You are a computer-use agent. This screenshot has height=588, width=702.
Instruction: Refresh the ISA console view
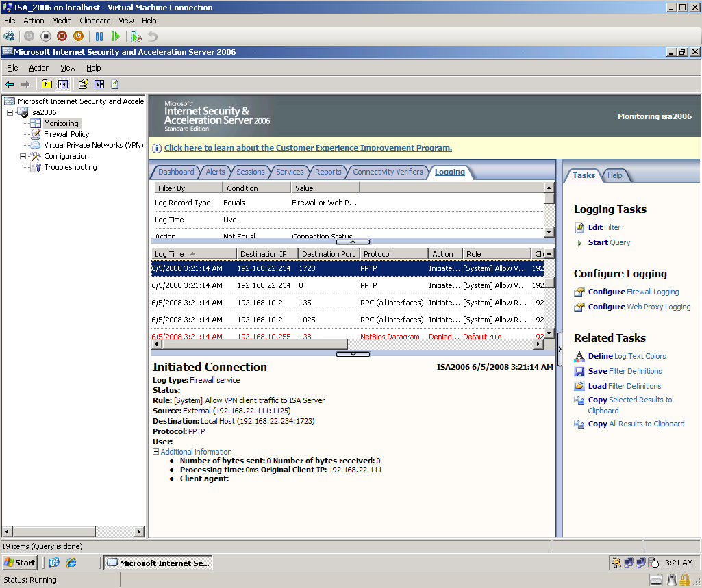click(115, 84)
